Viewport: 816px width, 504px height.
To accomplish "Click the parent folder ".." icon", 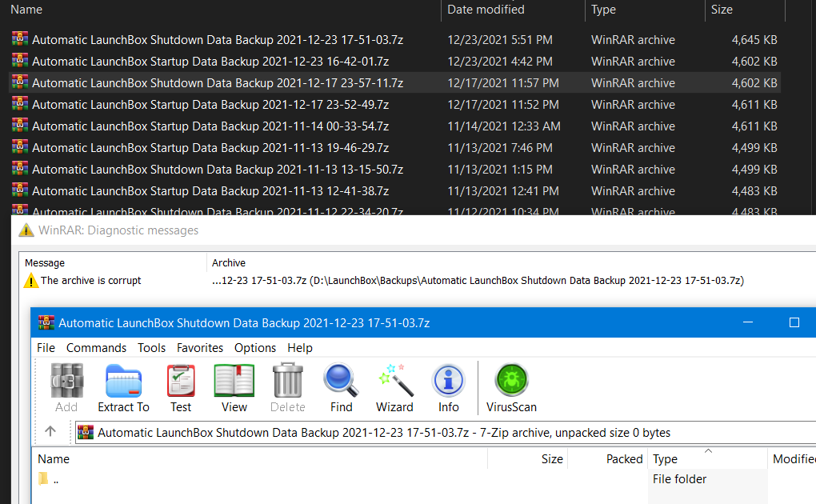I will tap(43, 478).
